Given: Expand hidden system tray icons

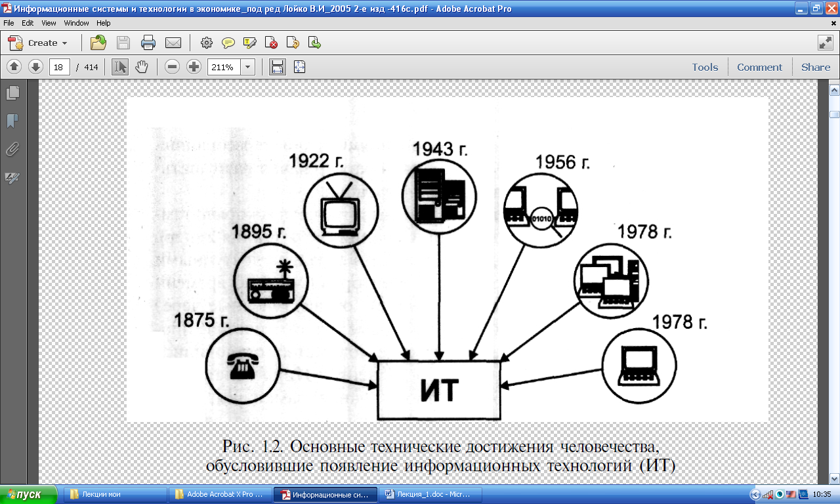Looking at the screenshot, I should pos(755,494).
